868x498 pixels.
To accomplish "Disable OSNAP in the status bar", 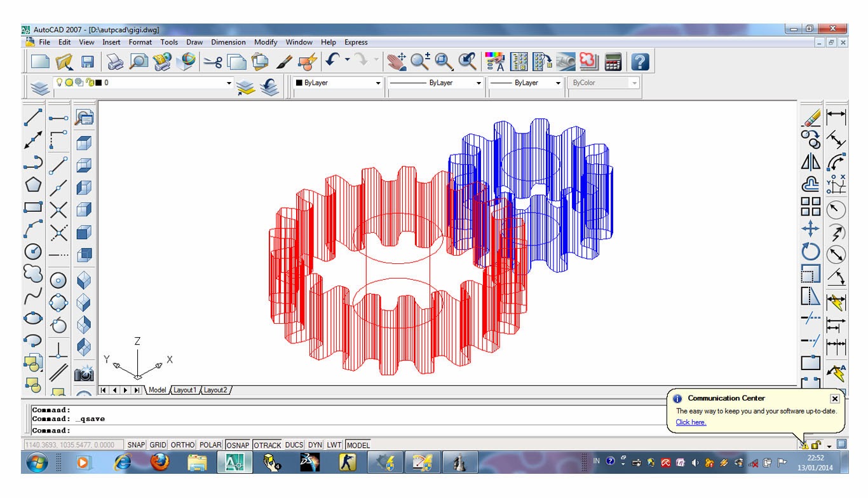I will 238,445.
